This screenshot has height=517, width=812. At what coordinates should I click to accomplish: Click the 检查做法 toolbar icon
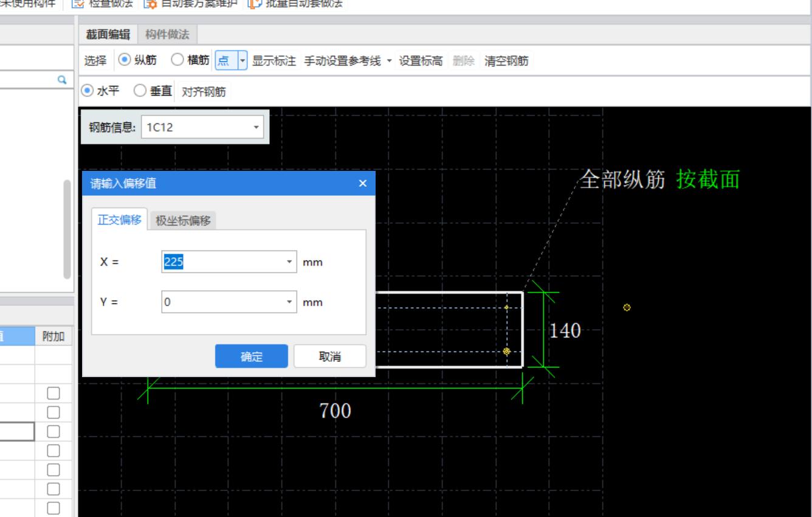tap(78, 4)
